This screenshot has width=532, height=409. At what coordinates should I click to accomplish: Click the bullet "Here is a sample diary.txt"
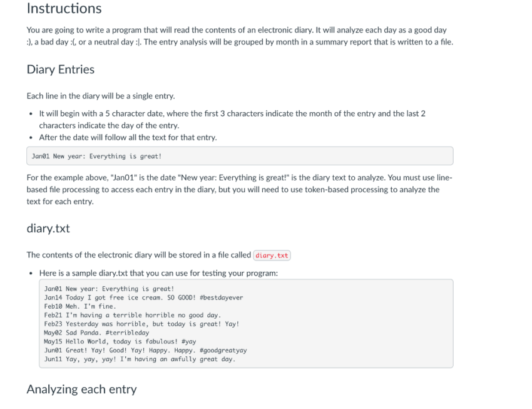(x=157, y=272)
